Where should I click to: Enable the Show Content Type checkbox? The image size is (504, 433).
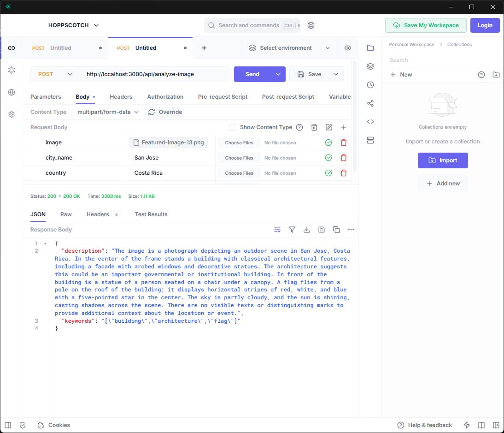(233, 127)
